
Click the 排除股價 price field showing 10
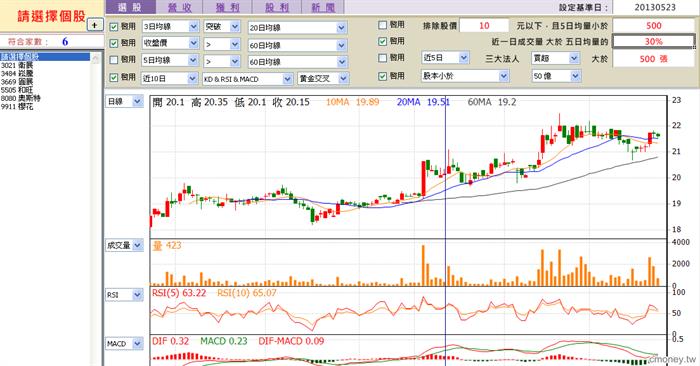(484, 25)
